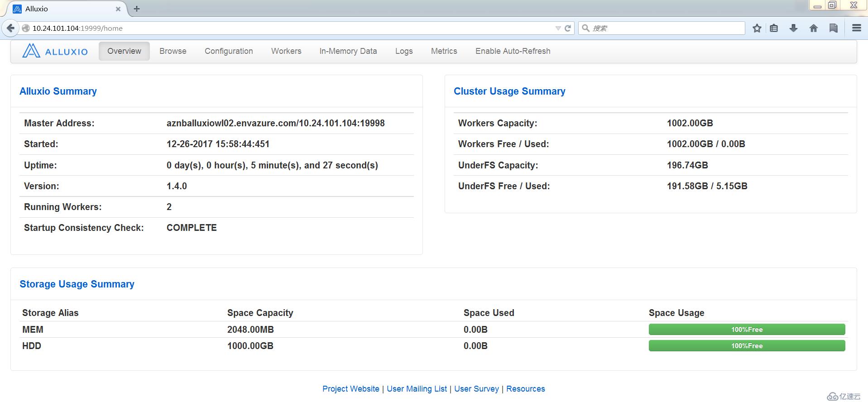This screenshot has height=402, width=868.
Task: Click the UnderFS Capacity value 196.74GB
Action: click(687, 165)
